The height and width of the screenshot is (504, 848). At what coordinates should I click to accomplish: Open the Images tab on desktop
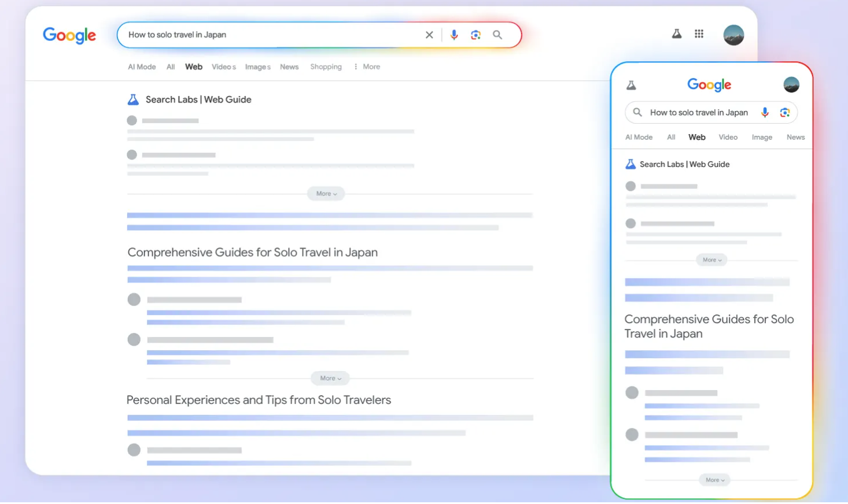click(x=258, y=67)
